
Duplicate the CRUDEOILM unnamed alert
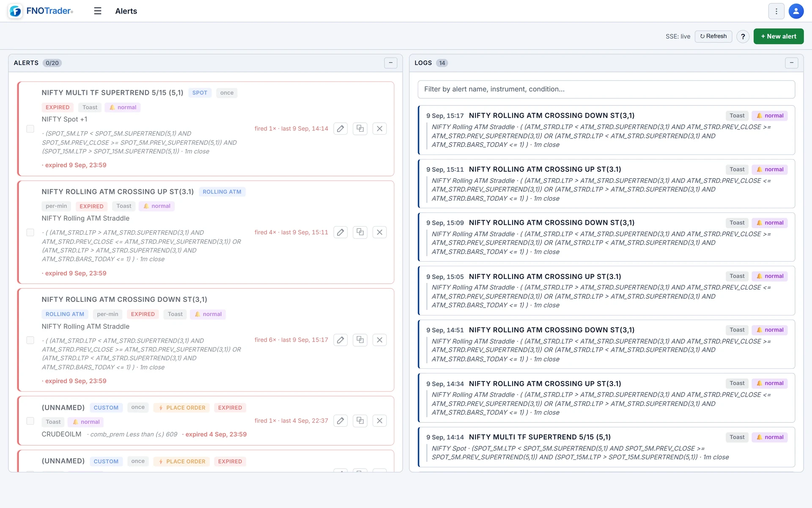(x=360, y=421)
